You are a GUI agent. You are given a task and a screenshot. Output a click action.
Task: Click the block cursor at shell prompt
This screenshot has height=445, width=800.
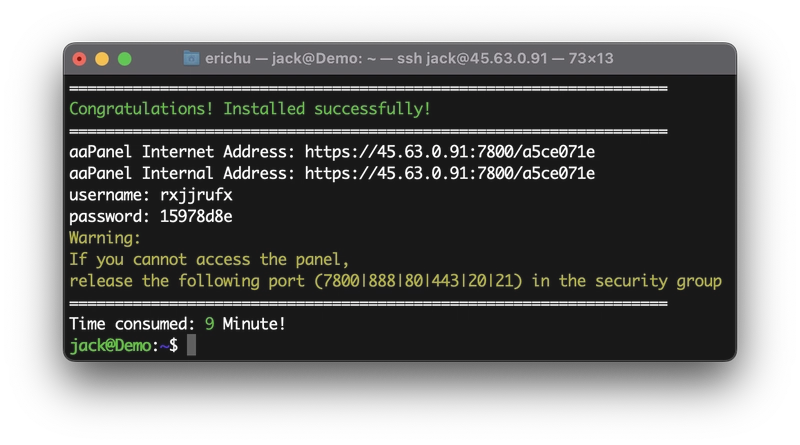click(x=191, y=345)
